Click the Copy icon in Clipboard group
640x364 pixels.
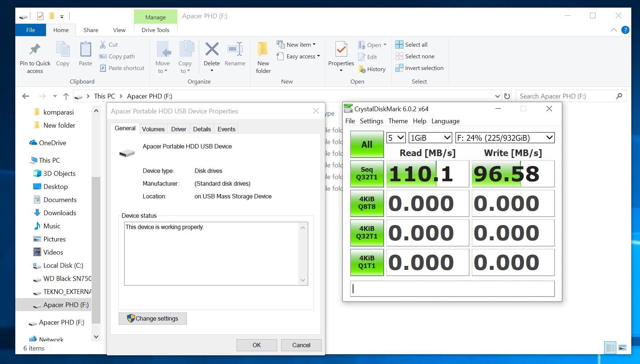point(63,49)
